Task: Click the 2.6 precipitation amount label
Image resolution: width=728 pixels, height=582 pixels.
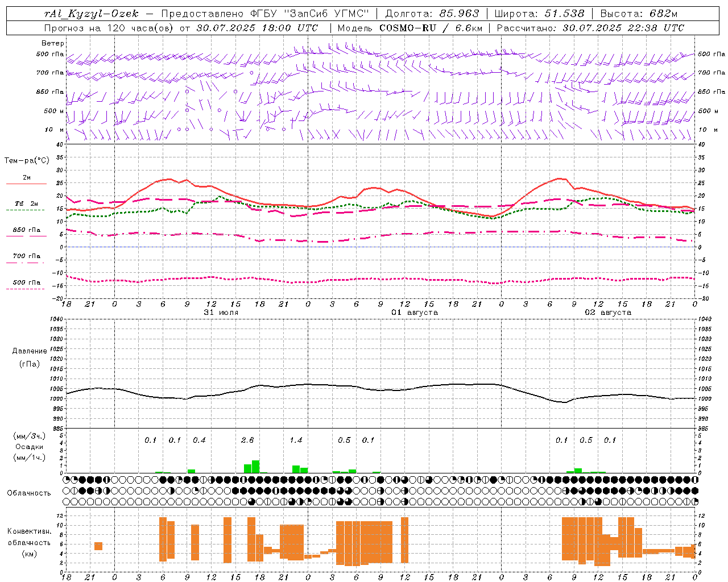Action: point(247,440)
